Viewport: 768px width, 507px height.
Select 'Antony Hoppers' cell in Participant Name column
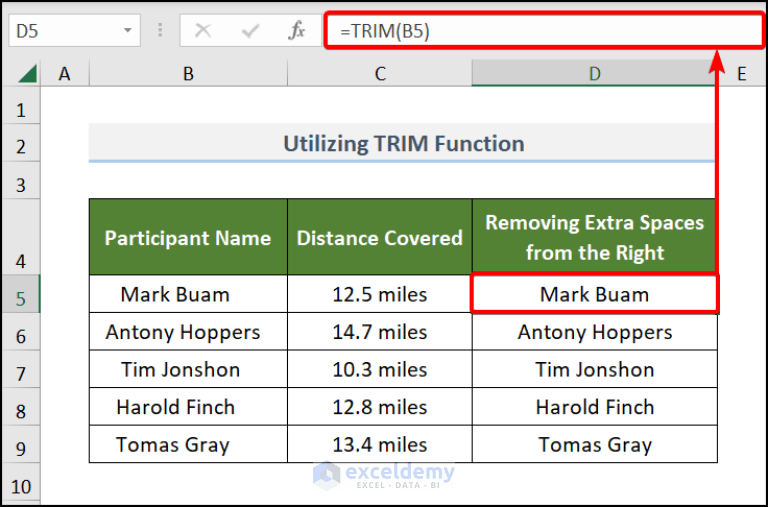pyautogui.click(x=188, y=331)
